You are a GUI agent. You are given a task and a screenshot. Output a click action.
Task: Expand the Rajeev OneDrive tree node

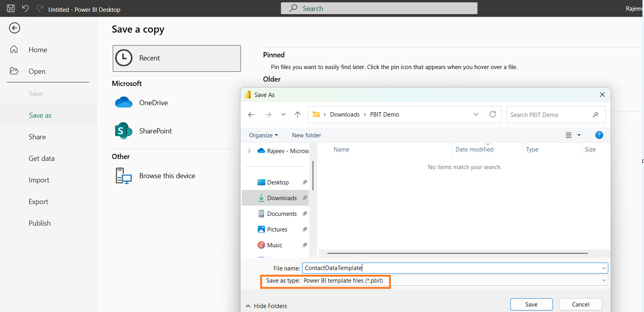(x=249, y=151)
